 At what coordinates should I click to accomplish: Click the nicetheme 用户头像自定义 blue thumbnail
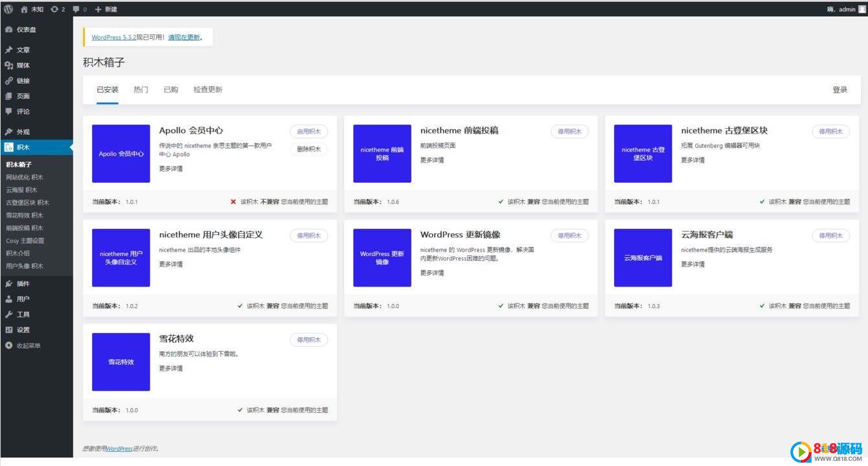[x=121, y=258]
